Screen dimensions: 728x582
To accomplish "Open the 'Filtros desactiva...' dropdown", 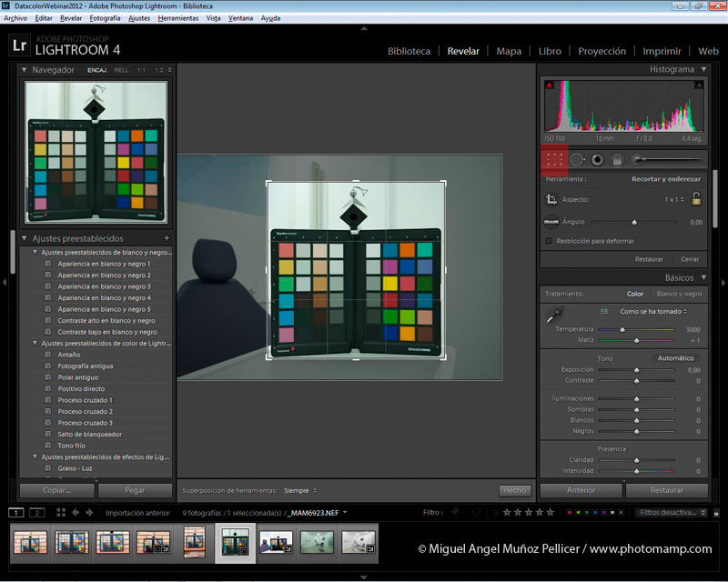I will [x=672, y=512].
